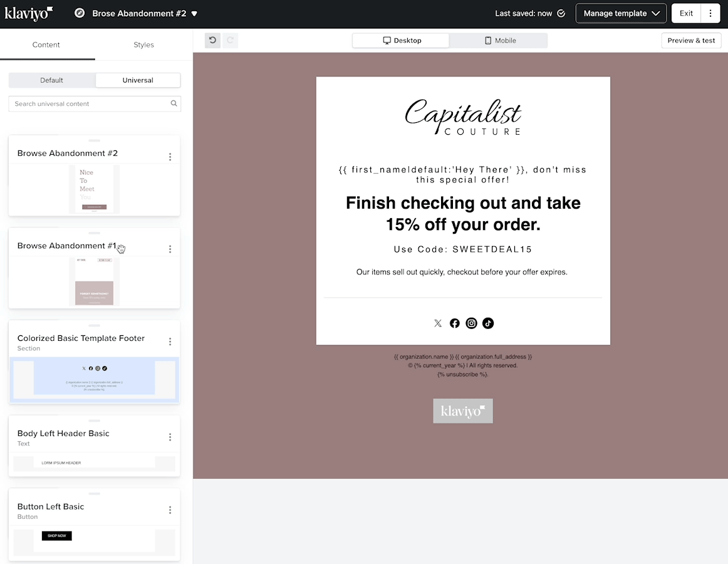This screenshot has height=564, width=728.
Task: Click the search magnifier icon
Action: click(x=174, y=103)
